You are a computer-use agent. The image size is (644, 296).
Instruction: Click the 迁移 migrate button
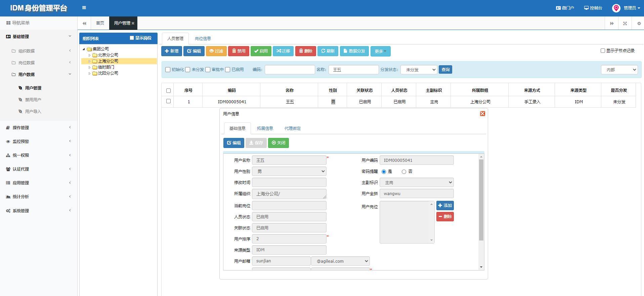pyautogui.click(x=283, y=51)
